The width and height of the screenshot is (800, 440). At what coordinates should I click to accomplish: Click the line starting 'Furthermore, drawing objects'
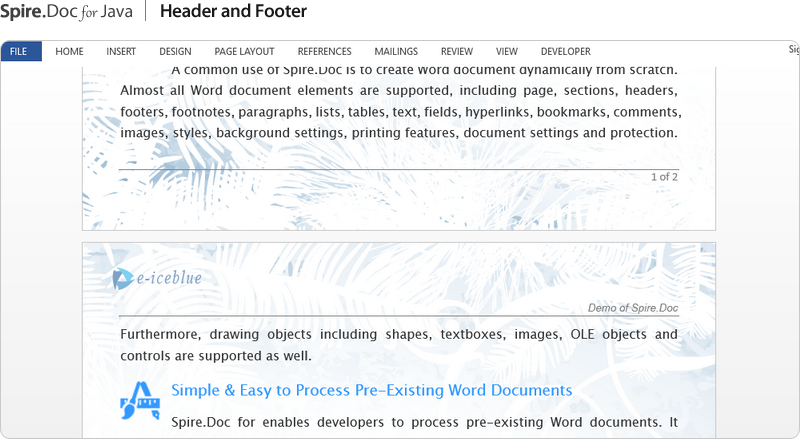click(399, 334)
